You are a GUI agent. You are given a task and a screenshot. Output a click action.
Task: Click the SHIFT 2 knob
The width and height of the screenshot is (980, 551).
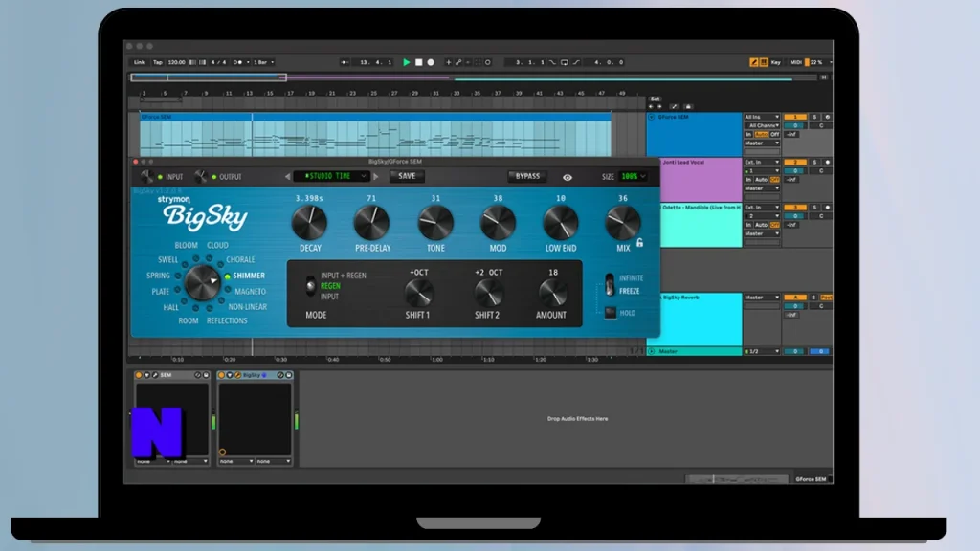488,293
